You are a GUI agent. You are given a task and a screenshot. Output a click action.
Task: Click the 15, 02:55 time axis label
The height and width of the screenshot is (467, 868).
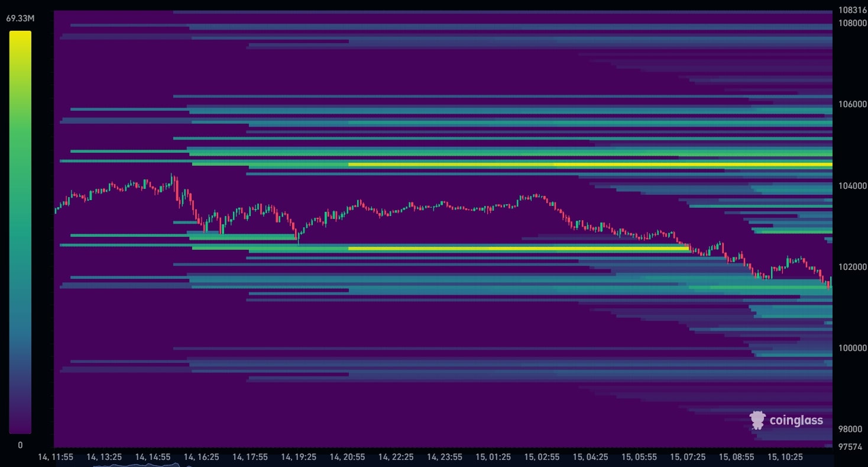542,457
